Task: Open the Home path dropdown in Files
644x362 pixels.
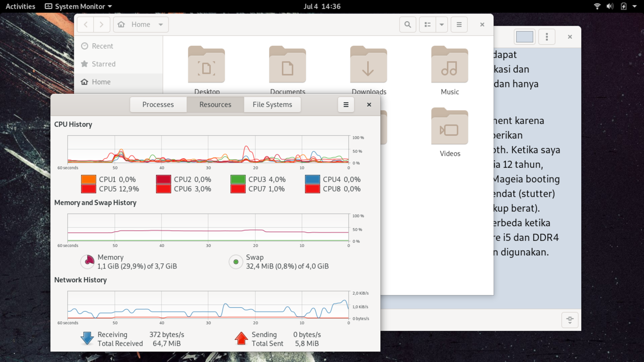Action: 141,24
